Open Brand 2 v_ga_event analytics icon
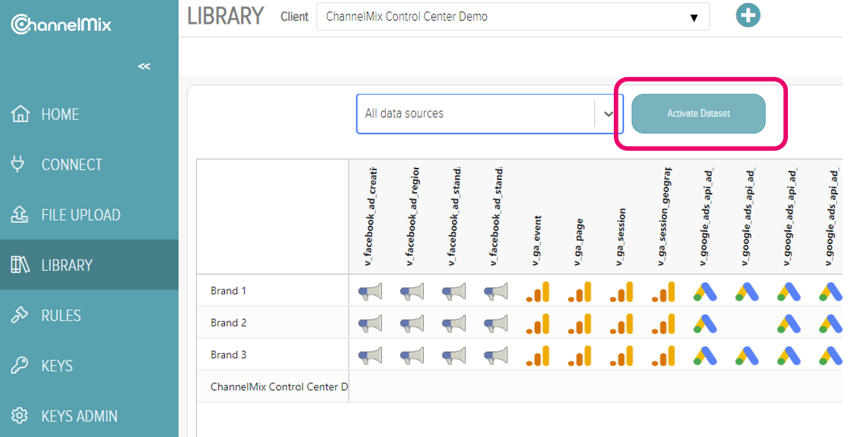The width and height of the screenshot is (868, 437). [538, 323]
